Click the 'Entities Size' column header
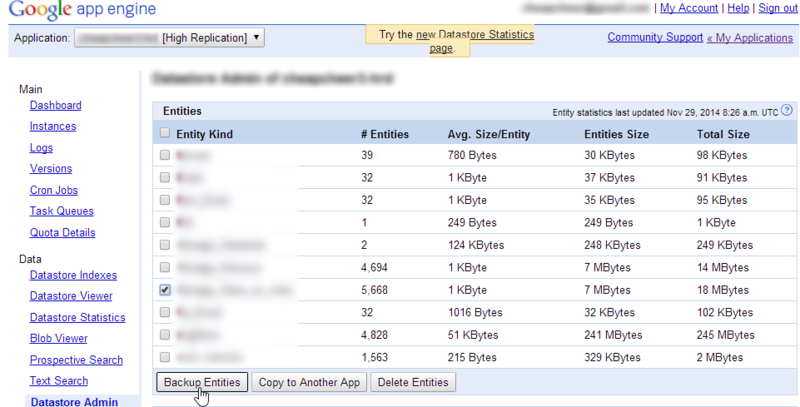The height and width of the screenshot is (407, 800). pyautogui.click(x=616, y=134)
